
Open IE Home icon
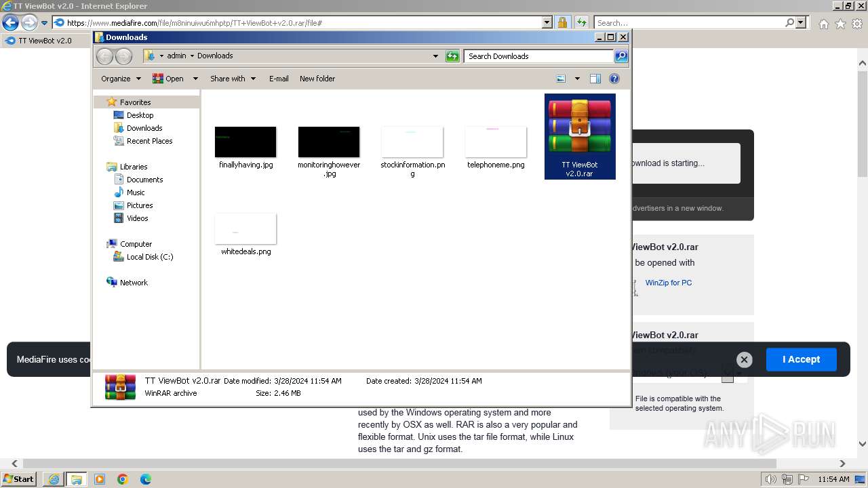click(823, 24)
